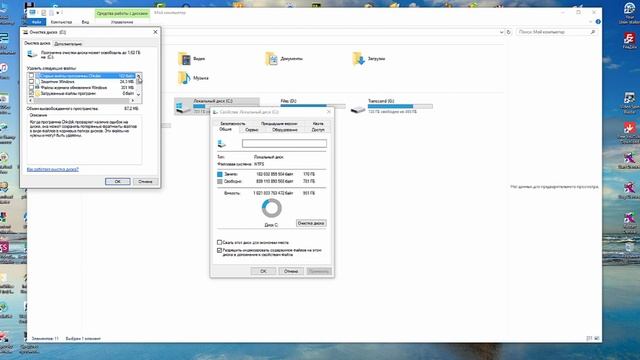
Task: Open the Музыка folder in Explorer
Action: pyautogui.click(x=184, y=78)
